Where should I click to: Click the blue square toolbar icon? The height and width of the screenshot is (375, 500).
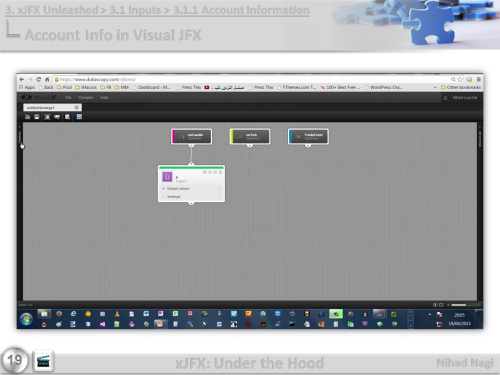tap(79, 117)
